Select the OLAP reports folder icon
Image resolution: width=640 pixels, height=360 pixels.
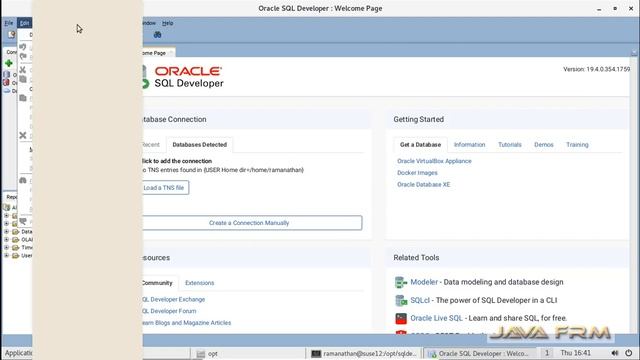(16, 240)
